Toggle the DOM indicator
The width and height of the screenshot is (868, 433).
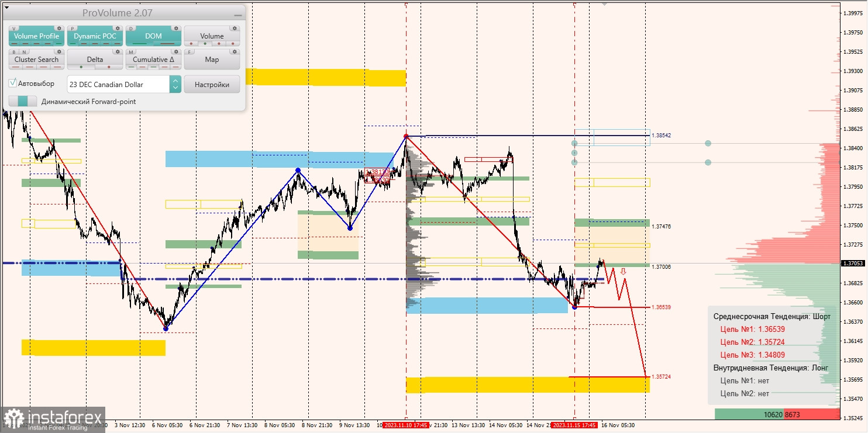(x=153, y=36)
